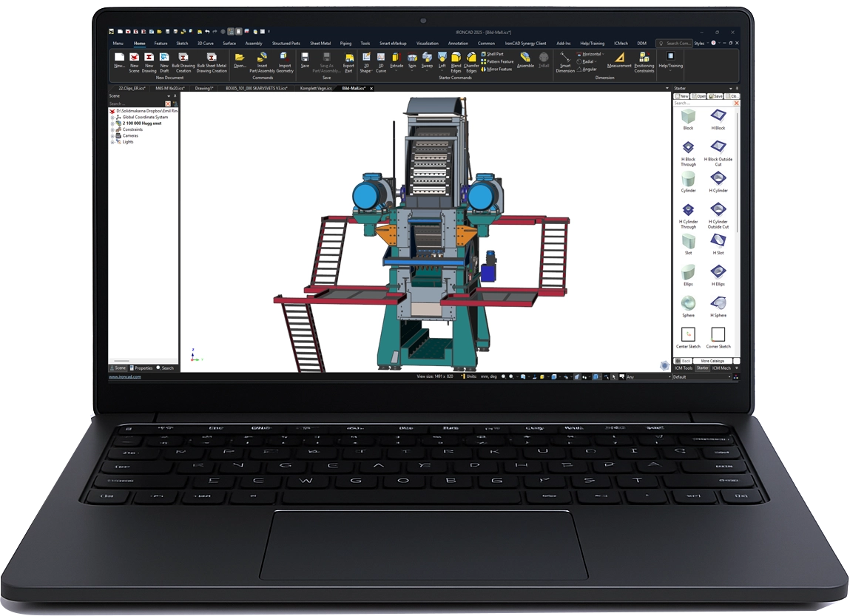Select 2 100 000 Hugg smst tree item
Image resolution: width=850 pixels, height=616 pixels.
(x=142, y=123)
